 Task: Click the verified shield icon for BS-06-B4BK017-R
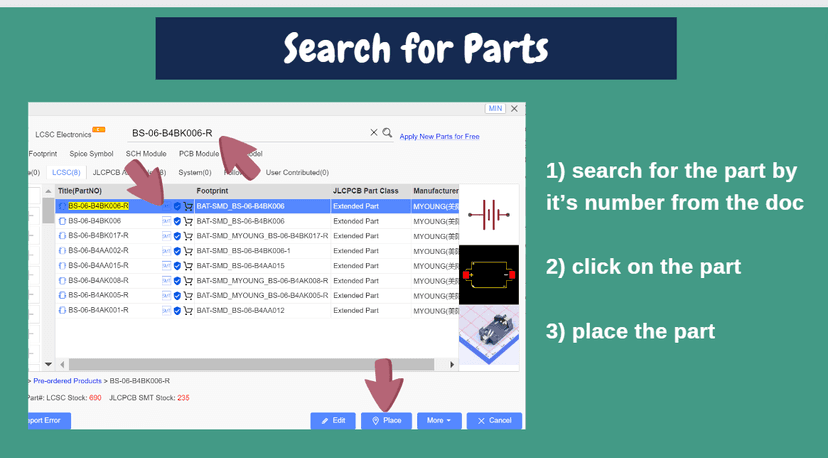tap(177, 236)
